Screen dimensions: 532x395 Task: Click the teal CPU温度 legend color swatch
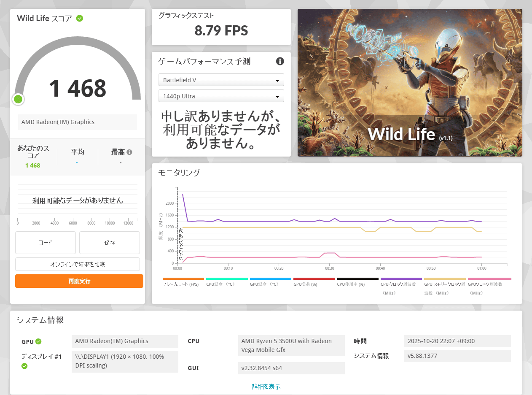[227, 279]
